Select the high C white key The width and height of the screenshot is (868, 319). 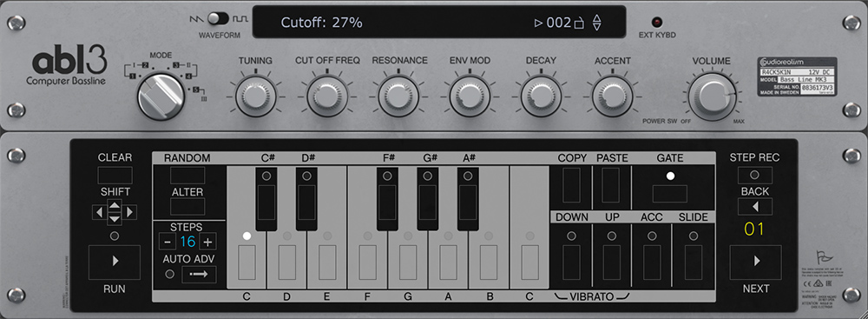click(530, 262)
